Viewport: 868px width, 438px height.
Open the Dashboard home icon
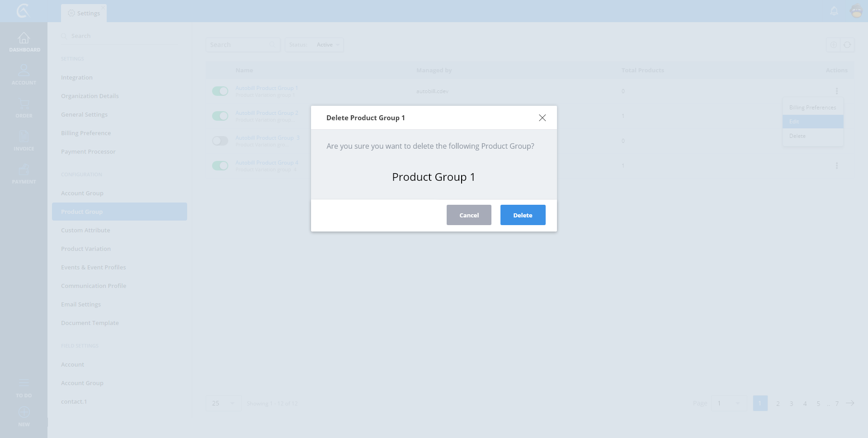coord(24,38)
